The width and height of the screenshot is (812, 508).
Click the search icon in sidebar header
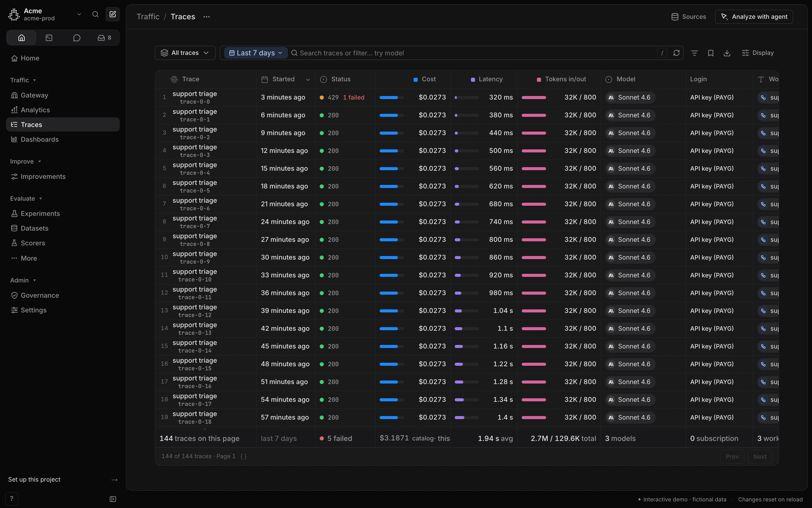click(95, 14)
